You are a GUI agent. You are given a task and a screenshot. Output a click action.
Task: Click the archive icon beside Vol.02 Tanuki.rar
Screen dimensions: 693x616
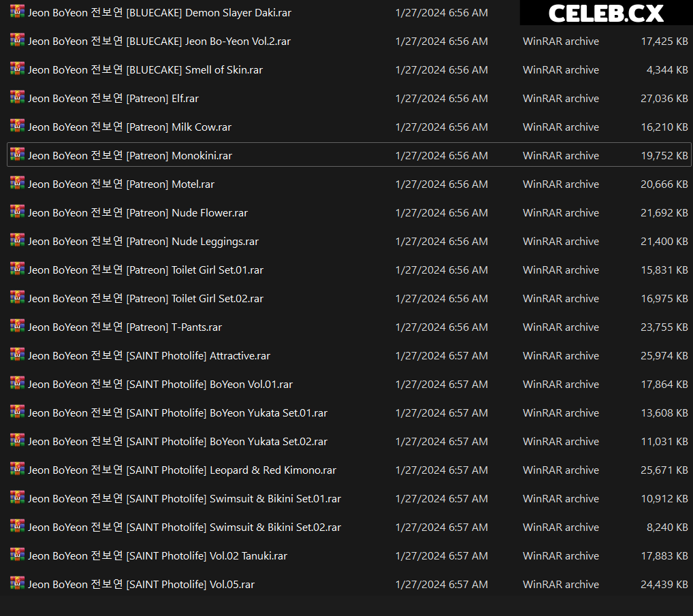click(x=17, y=554)
